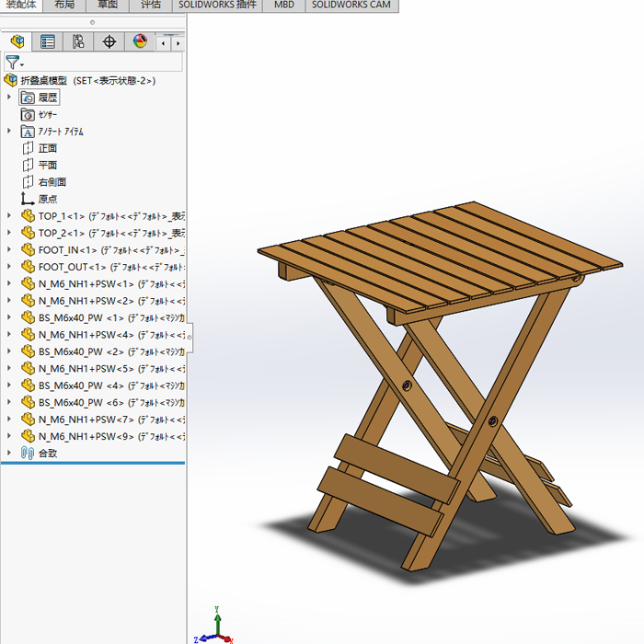Select the TOP_2<1> component
Viewport: 644px width, 644px height.
(x=103, y=233)
